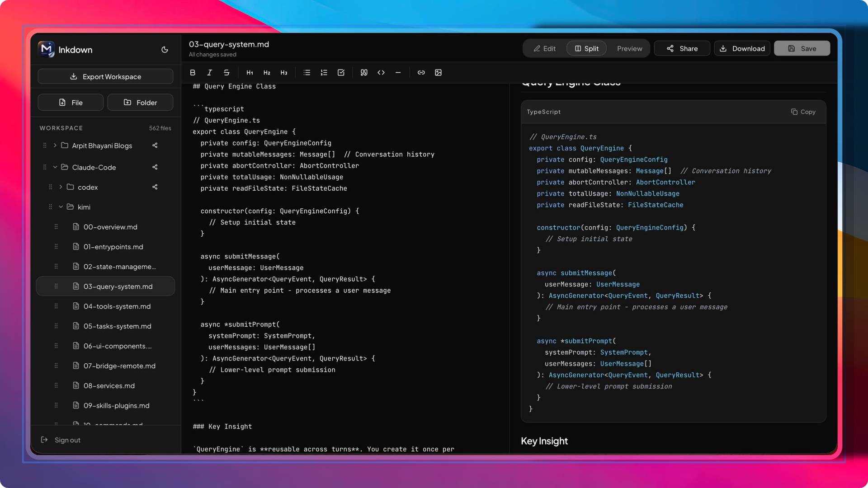Switch to Preview view mode
Image resolution: width=868 pixels, height=488 pixels.
pos(629,48)
